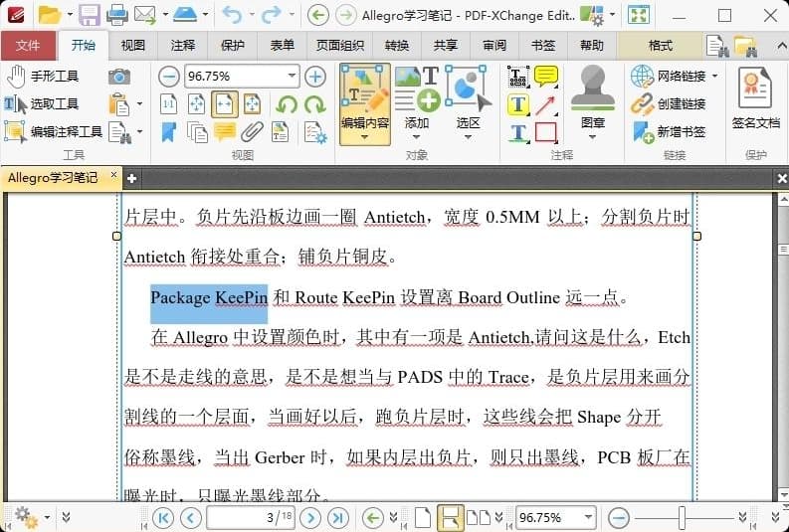Go to the first page
Image resolution: width=789 pixels, height=532 pixels.
(x=163, y=517)
